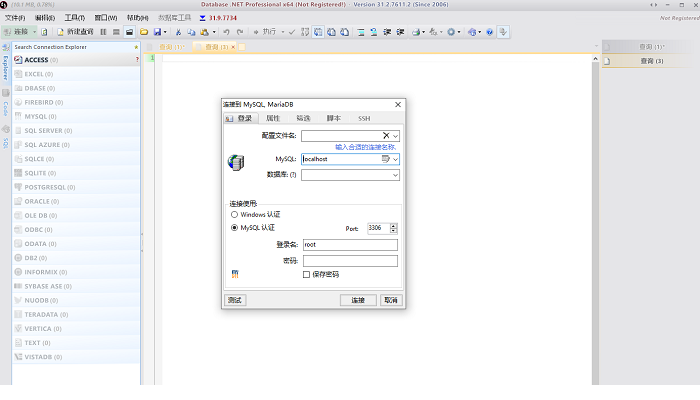Open the 连接 toolbar dropdown arrow

[34, 32]
